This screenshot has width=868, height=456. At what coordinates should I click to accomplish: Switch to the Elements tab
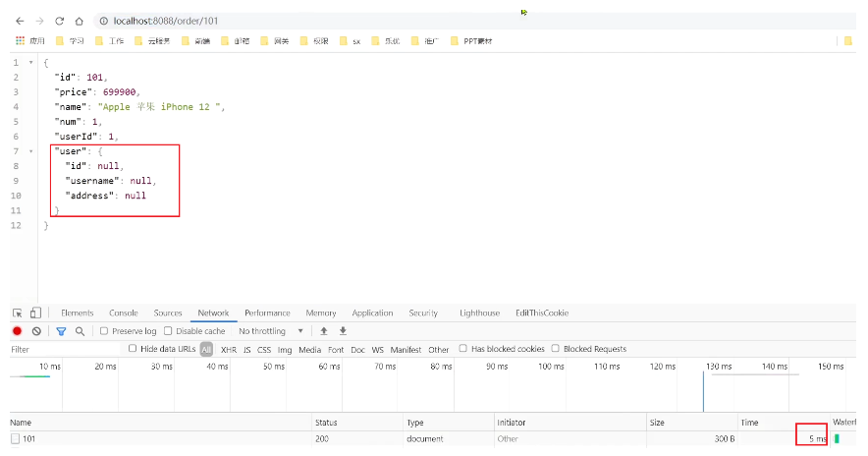click(77, 313)
